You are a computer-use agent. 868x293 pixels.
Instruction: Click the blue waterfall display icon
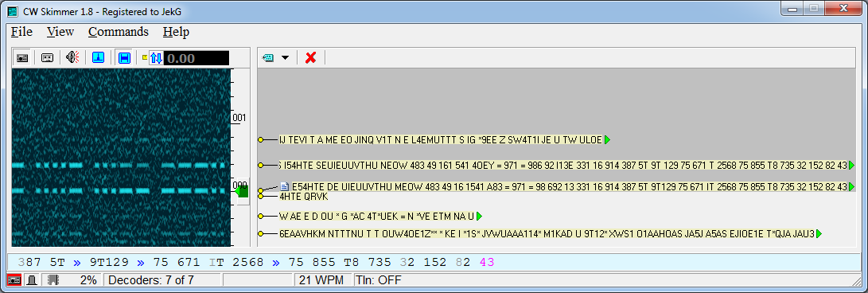[x=99, y=57]
